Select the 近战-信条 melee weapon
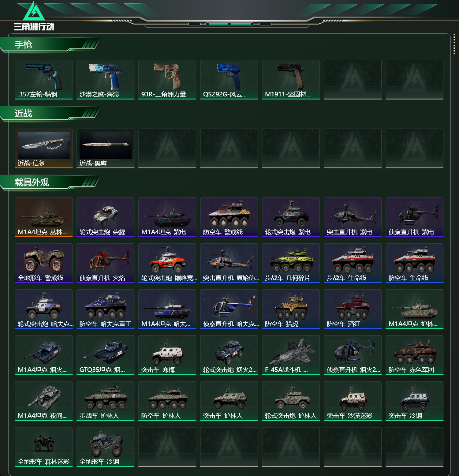 (x=43, y=148)
